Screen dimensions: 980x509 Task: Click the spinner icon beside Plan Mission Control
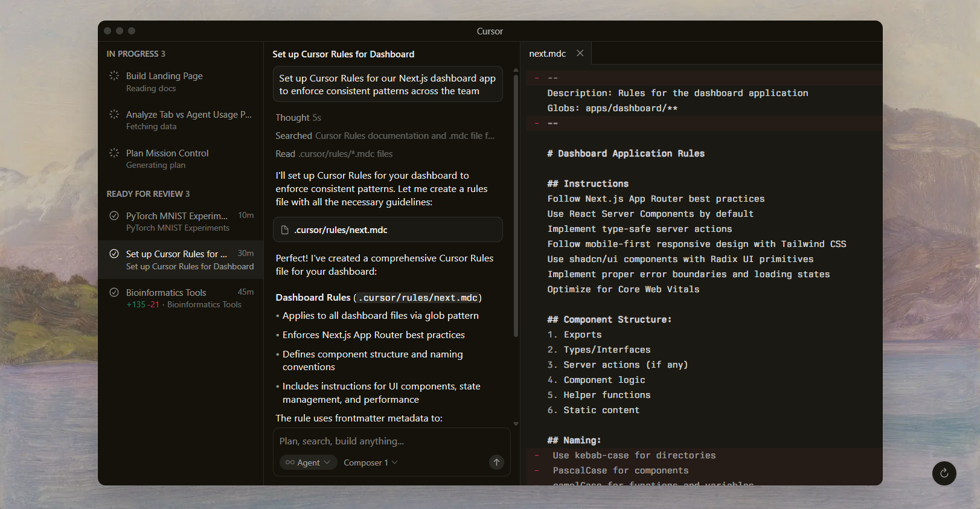coord(114,153)
